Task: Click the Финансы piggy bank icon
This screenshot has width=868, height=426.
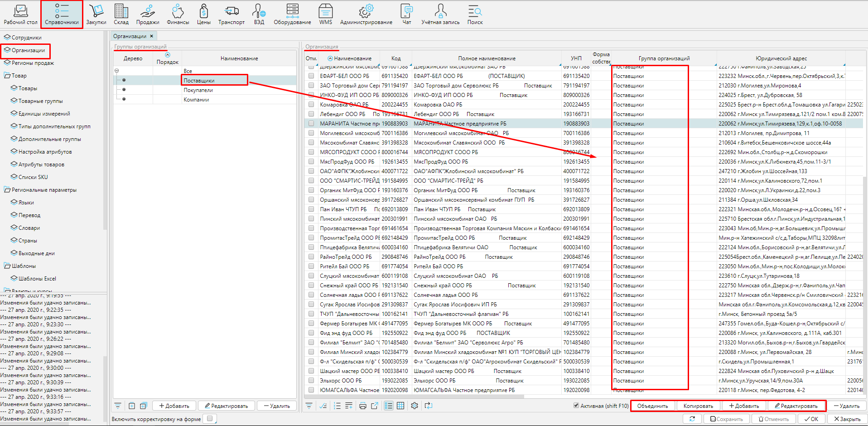Action: point(178,14)
